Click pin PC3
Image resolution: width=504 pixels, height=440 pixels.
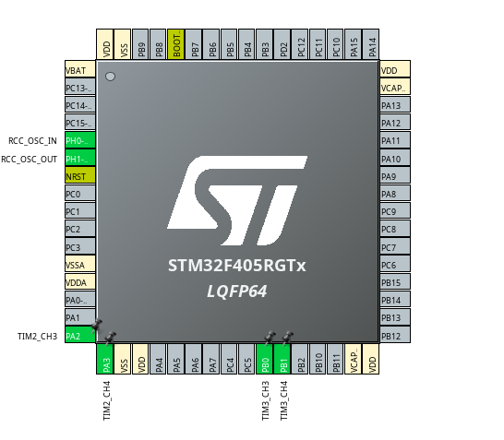[80, 246]
